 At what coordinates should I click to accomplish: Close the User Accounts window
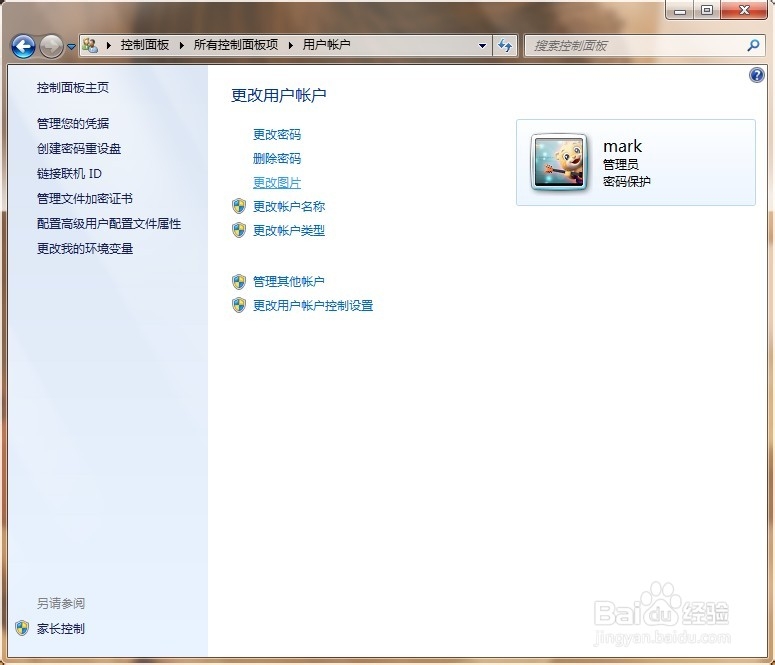[x=744, y=10]
